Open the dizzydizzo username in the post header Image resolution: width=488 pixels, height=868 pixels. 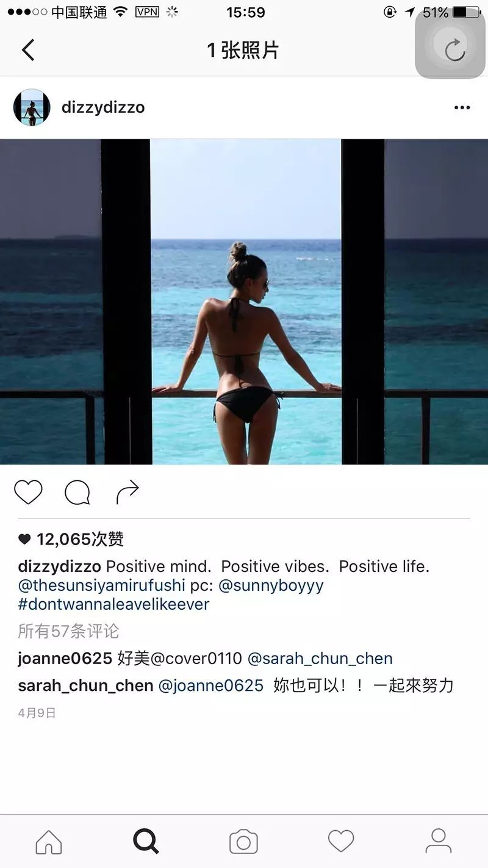click(103, 107)
